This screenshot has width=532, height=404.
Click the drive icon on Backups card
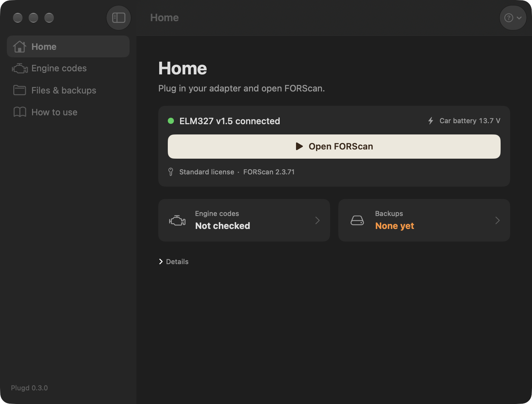pos(357,220)
